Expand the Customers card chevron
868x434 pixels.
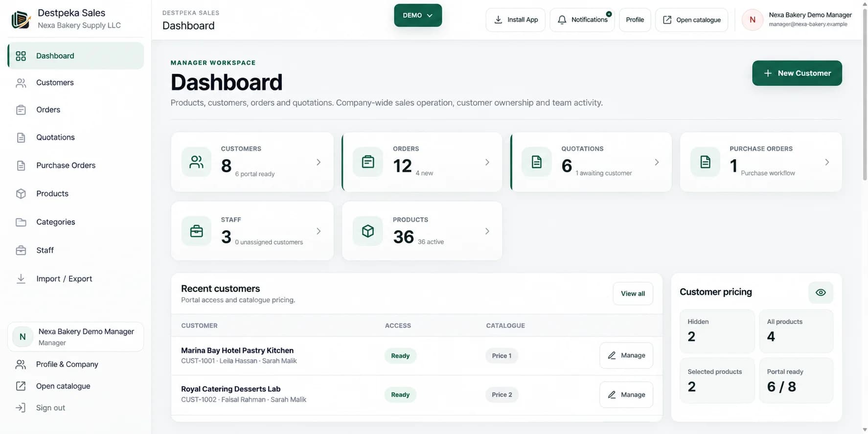tap(319, 162)
